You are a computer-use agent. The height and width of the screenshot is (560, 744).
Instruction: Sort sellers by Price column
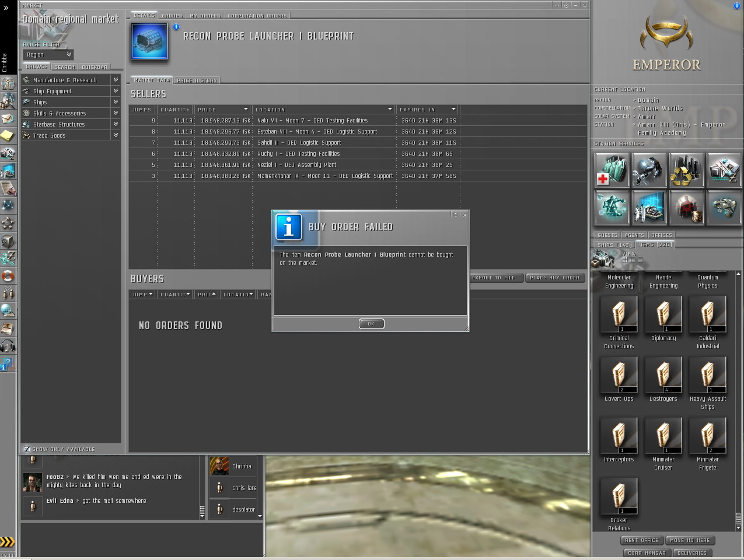pyautogui.click(x=222, y=110)
